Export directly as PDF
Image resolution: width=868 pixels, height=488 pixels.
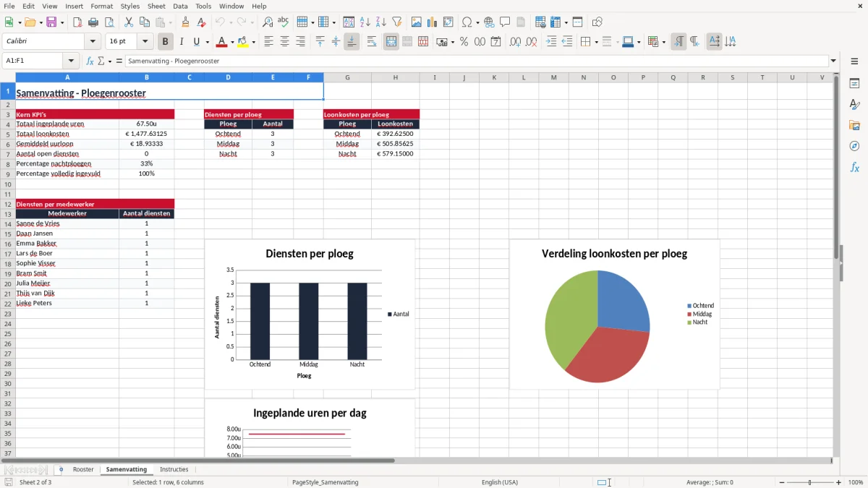[77, 22]
